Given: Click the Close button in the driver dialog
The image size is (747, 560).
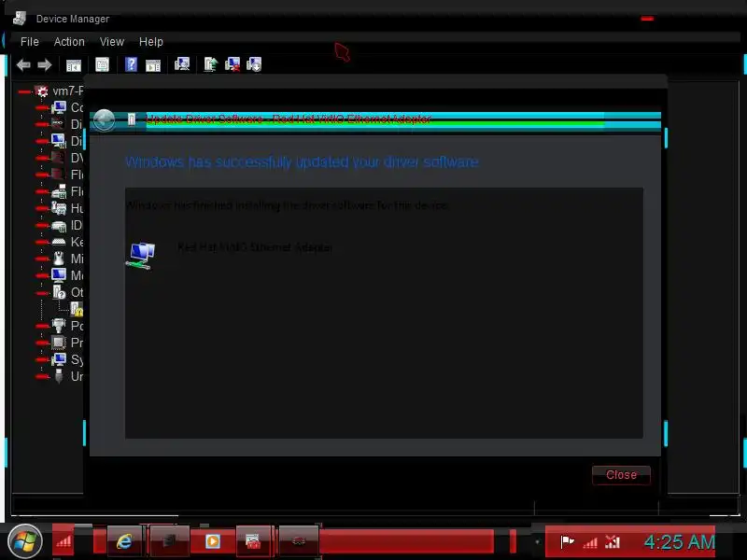Looking at the screenshot, I should tap(621, 475).
